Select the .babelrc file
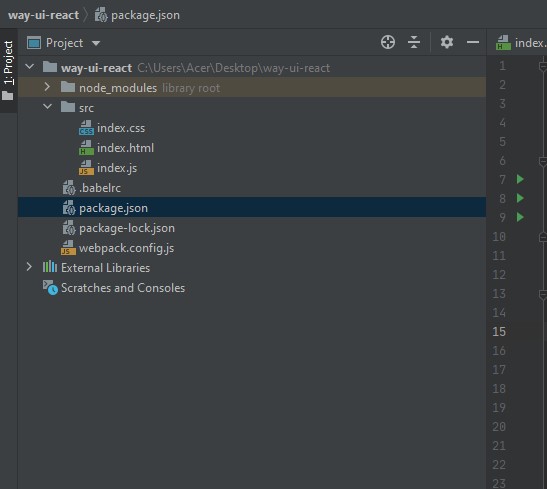Image resolution: width=547 pixels, height=489 pixels. click(x=252, y=188)
